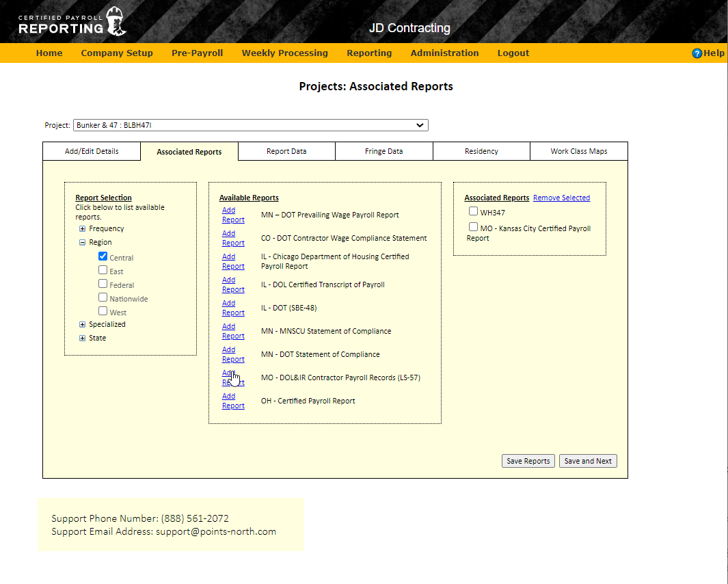Open the Company Setup menu

117,53
